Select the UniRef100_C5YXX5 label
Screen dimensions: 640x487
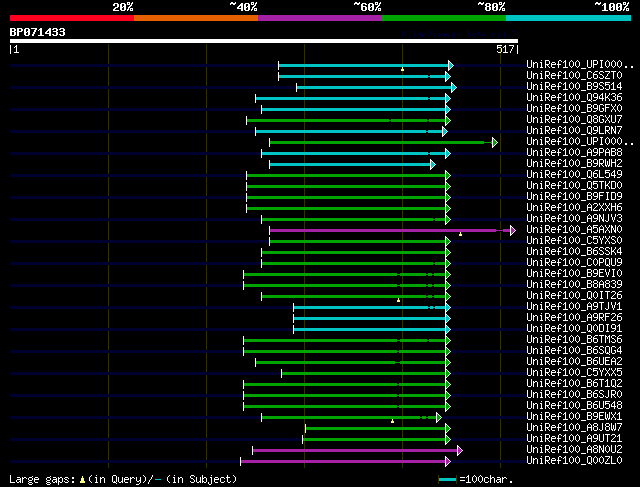(x=574, y=373)
